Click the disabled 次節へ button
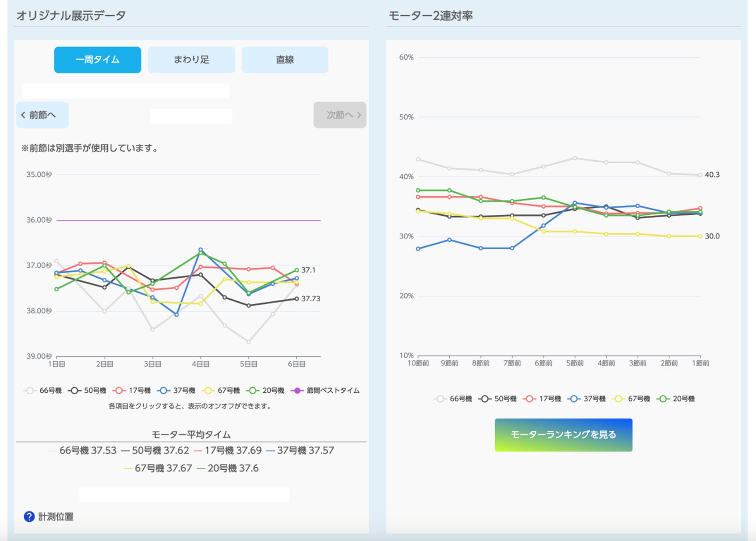The height and width of the screenshot is (541, 756). (340, 115)
